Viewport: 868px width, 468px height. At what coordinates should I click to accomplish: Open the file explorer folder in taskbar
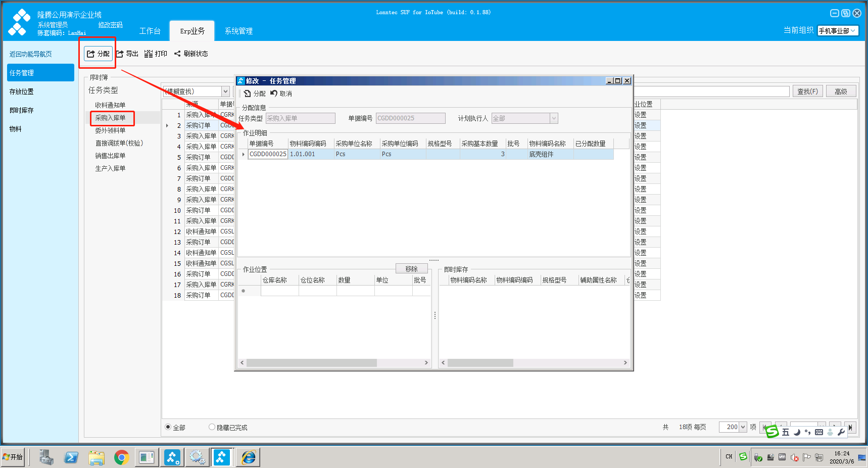coord(97,457)
